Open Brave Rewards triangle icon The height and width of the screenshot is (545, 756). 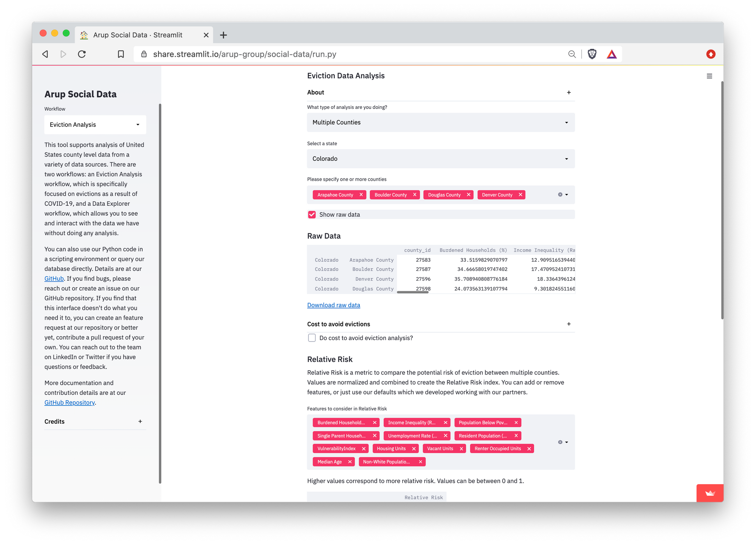click(612, 54)
